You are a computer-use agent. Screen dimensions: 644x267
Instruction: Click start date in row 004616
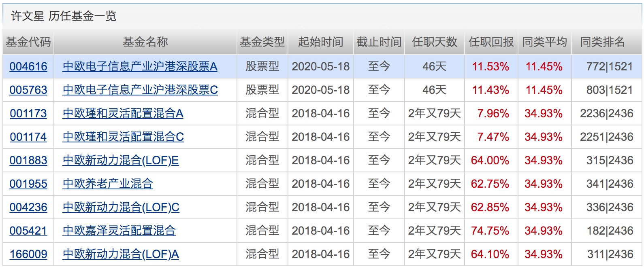coord(321,66)
